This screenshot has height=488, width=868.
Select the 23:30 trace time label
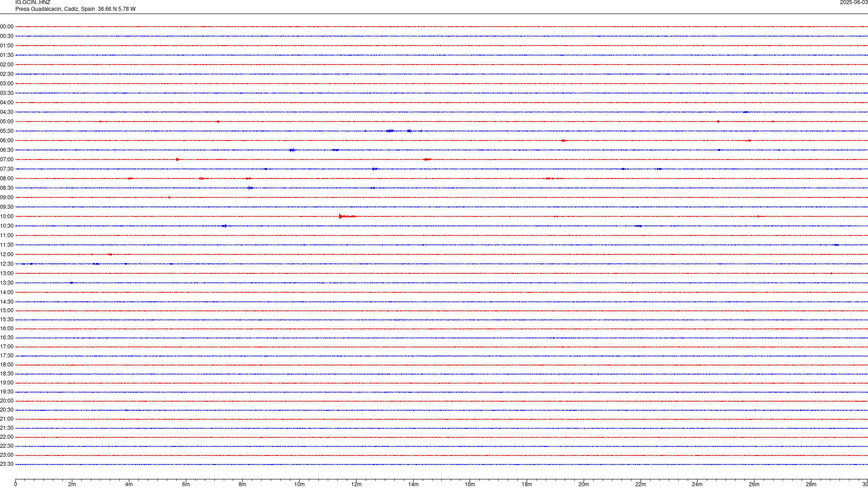7,464
